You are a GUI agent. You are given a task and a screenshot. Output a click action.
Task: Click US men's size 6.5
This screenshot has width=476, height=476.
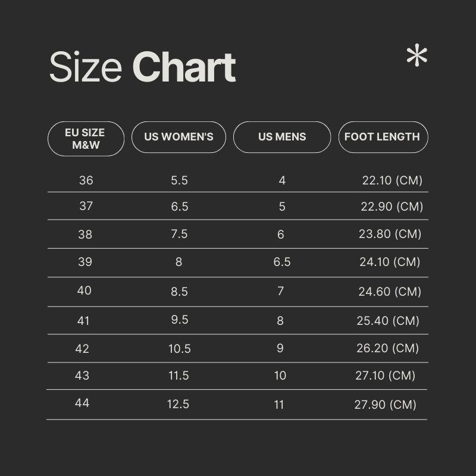[x=282, y=262]
